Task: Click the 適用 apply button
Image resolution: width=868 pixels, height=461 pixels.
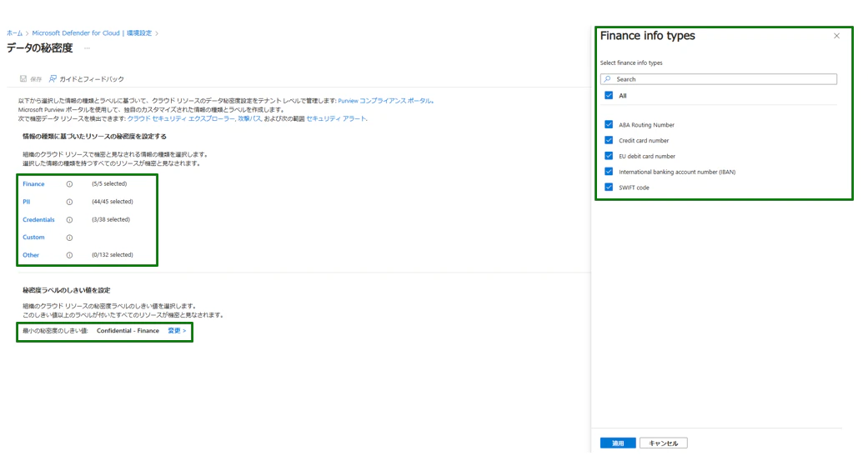Action: pyautogui.click(x=618, y=443)
